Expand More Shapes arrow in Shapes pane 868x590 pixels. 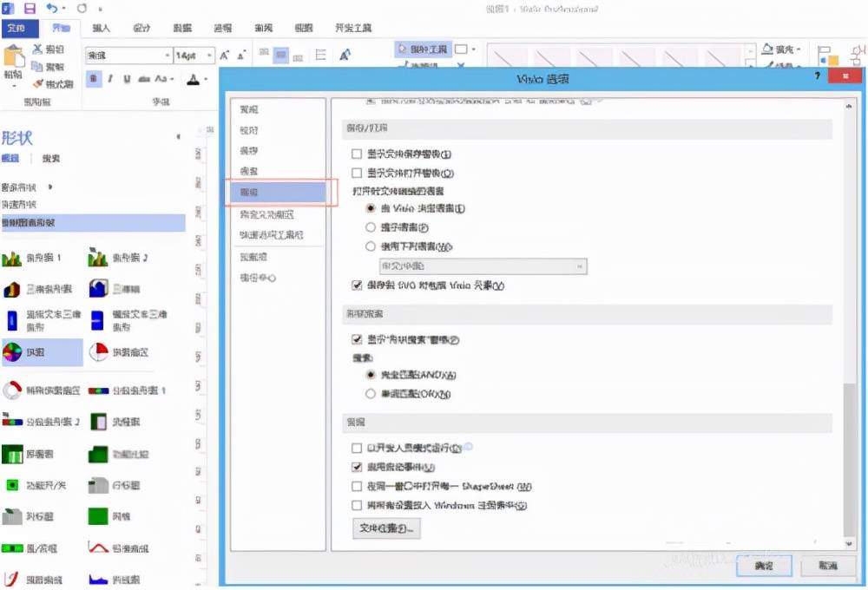point(49,187)
